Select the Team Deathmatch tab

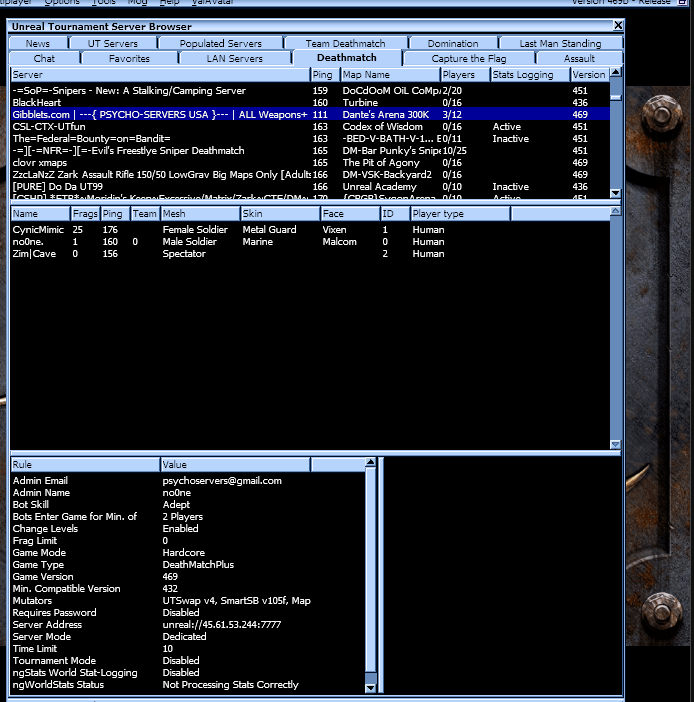point(346,43)
